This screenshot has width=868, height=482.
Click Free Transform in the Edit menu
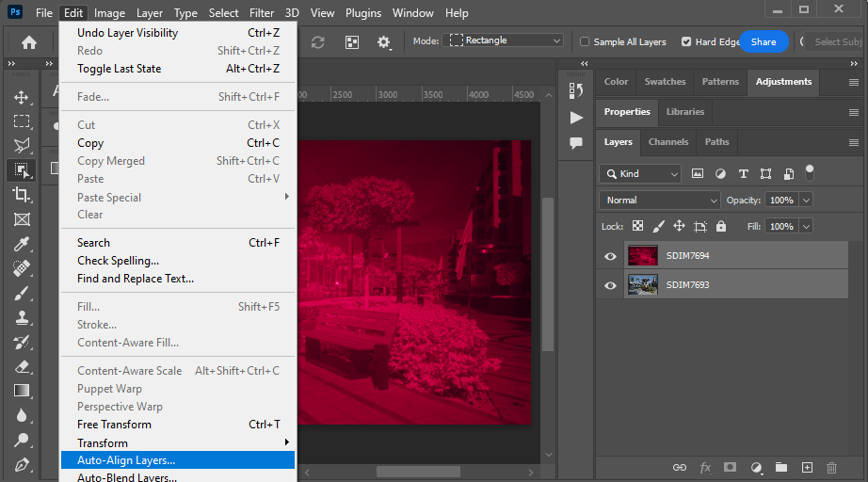point(113,425)
